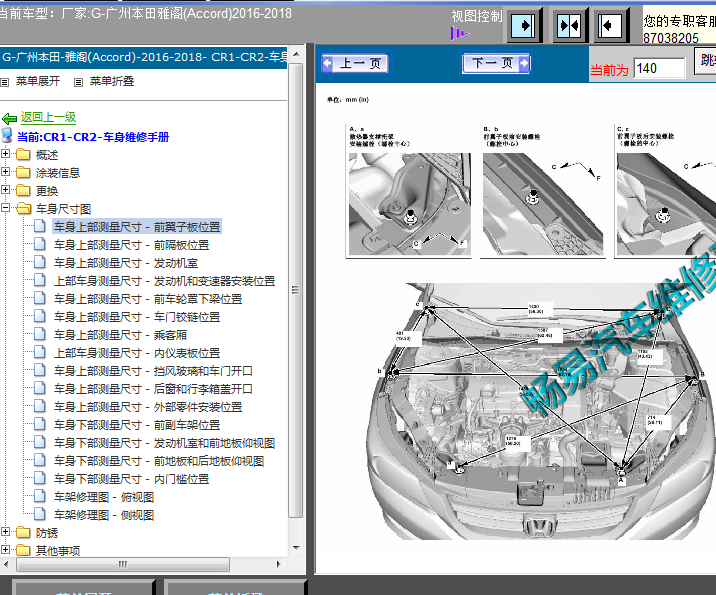This screenshot has height=595, width=716.
Task: Click view control show left pane icon
Action: (610, 25)
